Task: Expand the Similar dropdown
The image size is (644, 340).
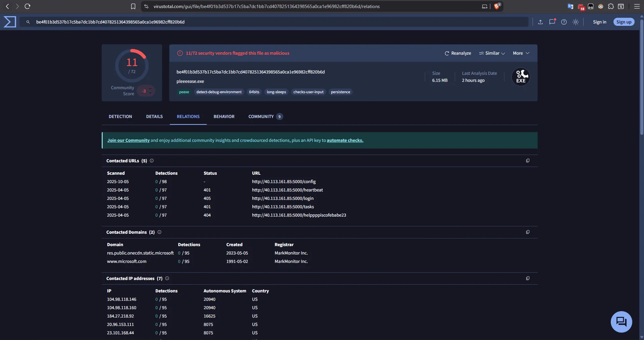Action: pyautogui.click(x=492, y=53)
